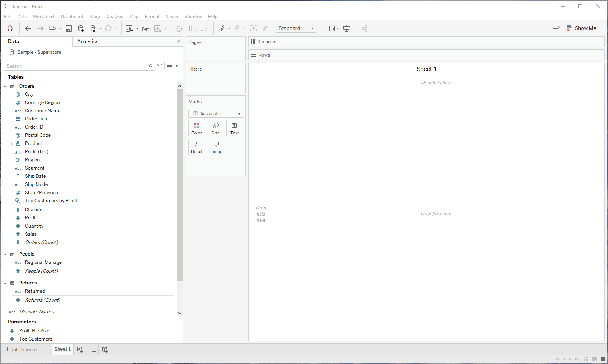608x364 pixels.
Task: Open the Analysis menu
Action: pos(114,17)
